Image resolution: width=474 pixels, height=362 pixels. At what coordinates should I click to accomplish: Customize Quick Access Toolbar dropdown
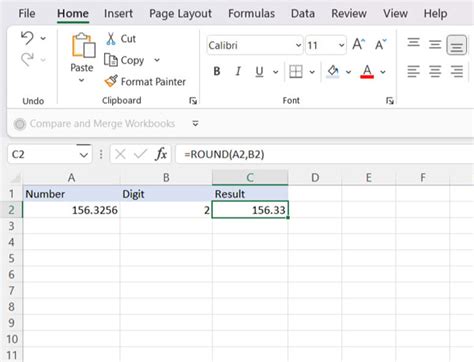[195, 124]
